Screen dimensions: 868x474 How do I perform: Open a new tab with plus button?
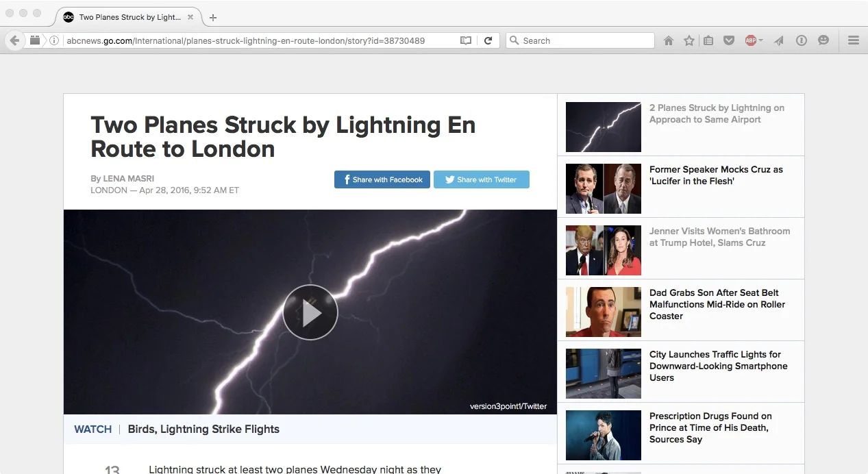213,18
